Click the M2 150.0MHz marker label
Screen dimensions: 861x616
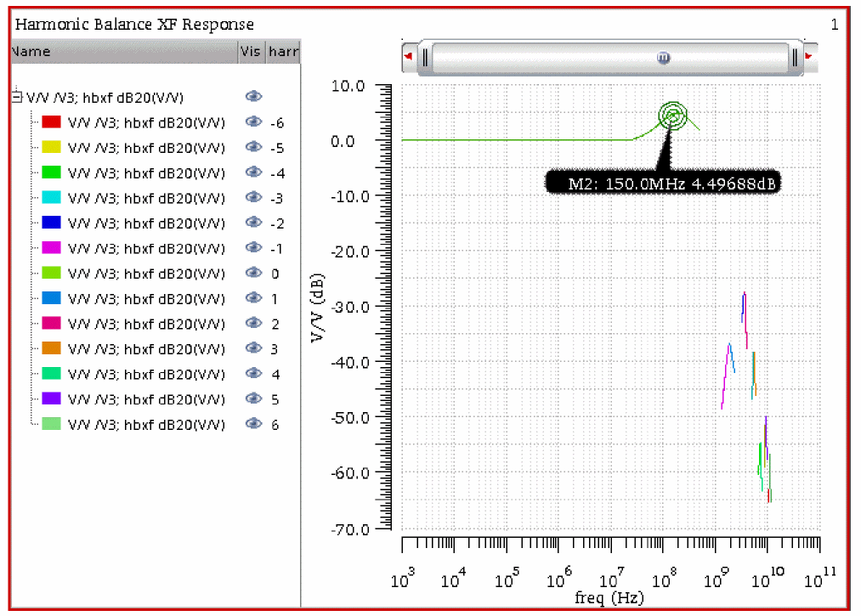pos(663,182)
